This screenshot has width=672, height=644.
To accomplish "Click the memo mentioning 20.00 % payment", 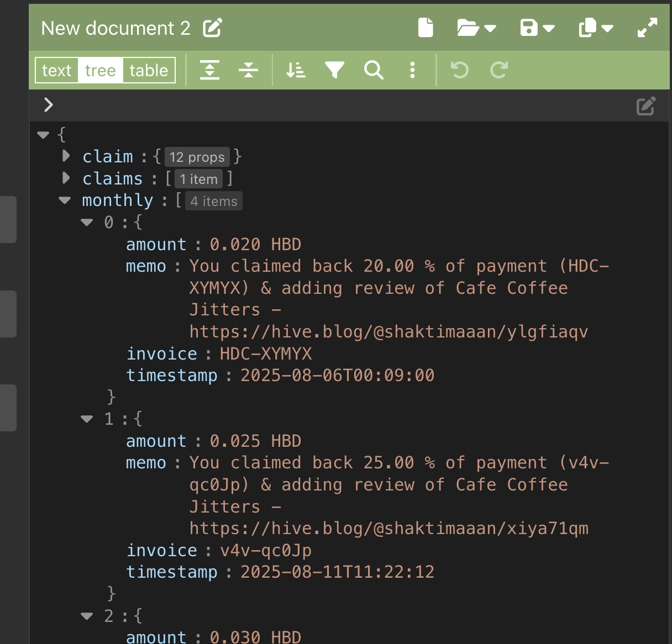I will click(x=399, y=299).
